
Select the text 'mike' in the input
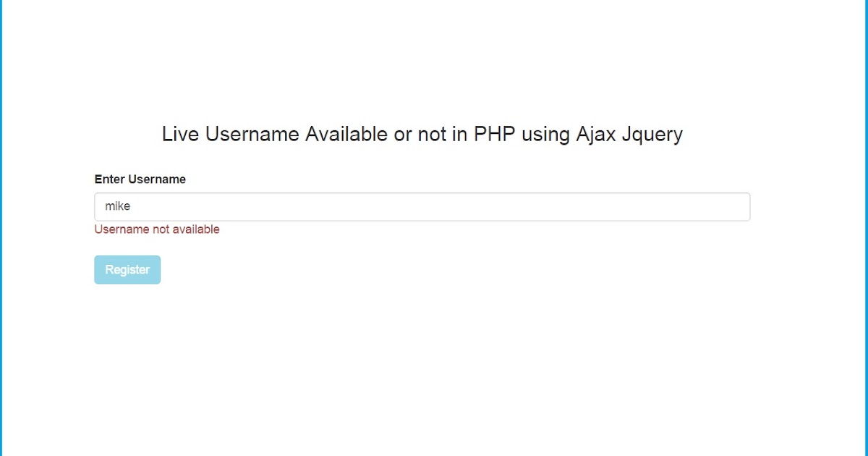tap(119, 206)
